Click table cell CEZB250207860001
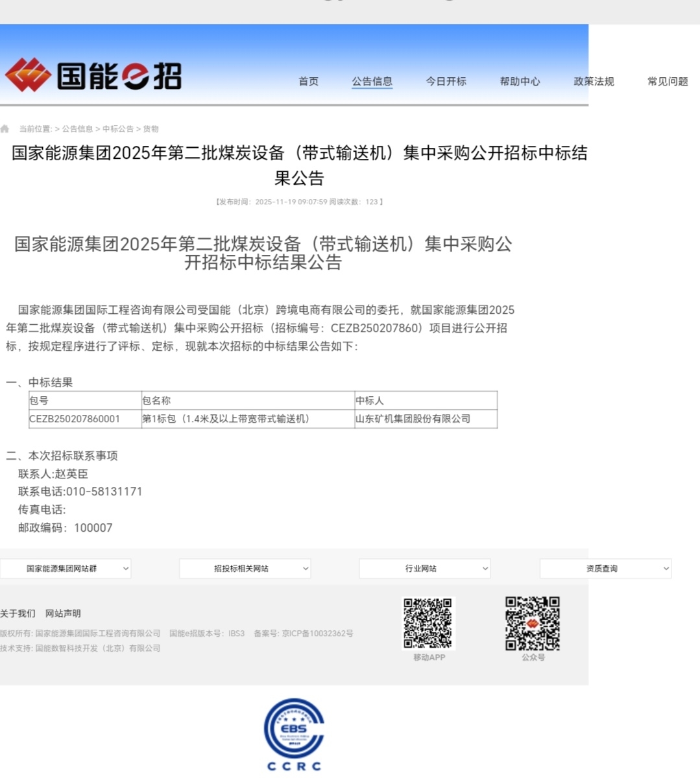The image size is (700, 782). pos(85,419)
